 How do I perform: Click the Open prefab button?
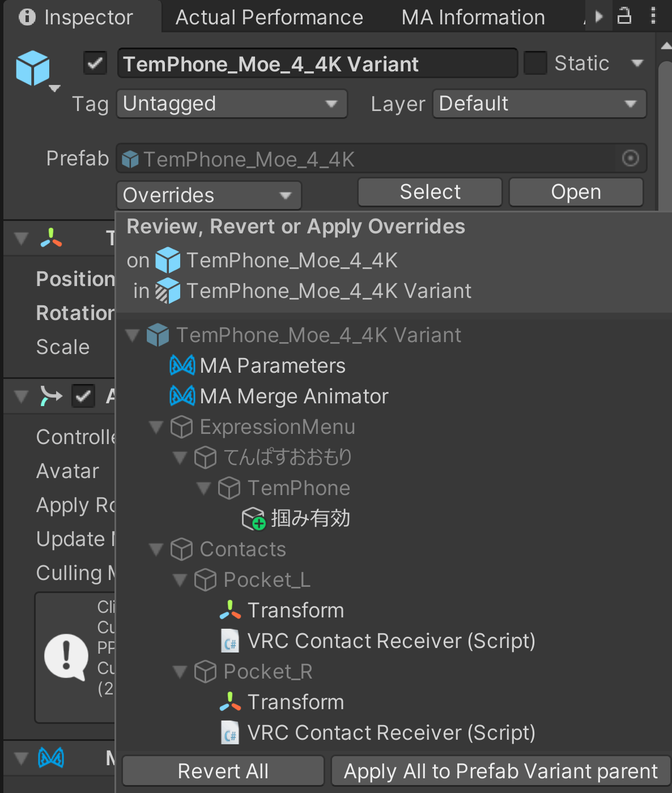(x=576, y=192)
